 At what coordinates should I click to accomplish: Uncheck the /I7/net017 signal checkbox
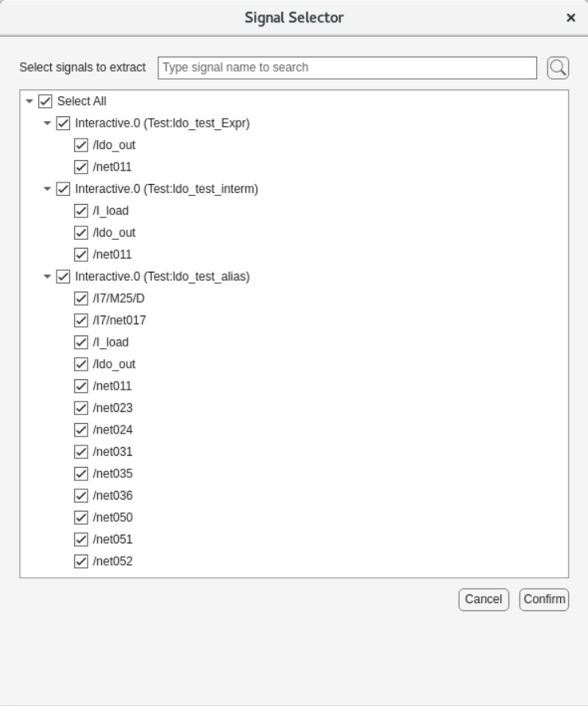[x=80, y=320]
